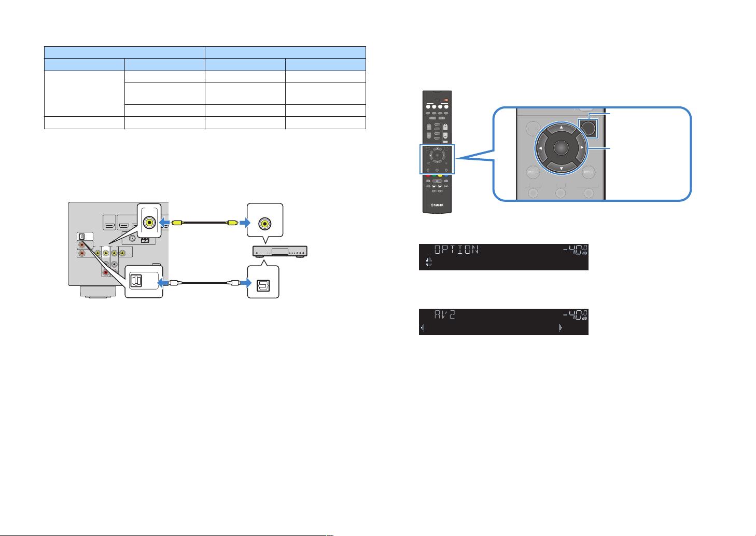Click the Yamaha logo on the remote
Image resolution: width=756 pixels, height=536 pixels.
[x=437, y=204]
